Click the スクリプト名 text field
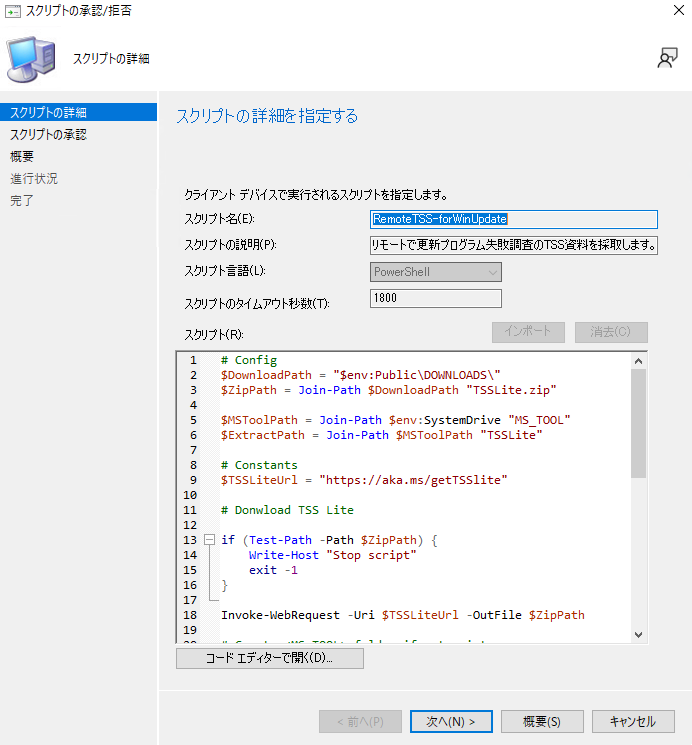Viewport: 692px width, 745px height. click(513, 220)
